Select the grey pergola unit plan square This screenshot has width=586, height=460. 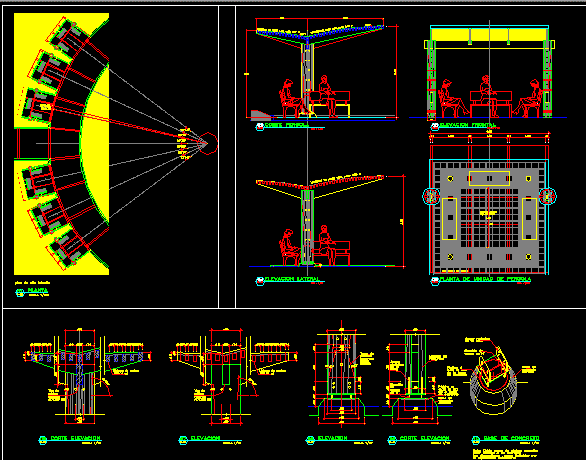pos(489,217)
